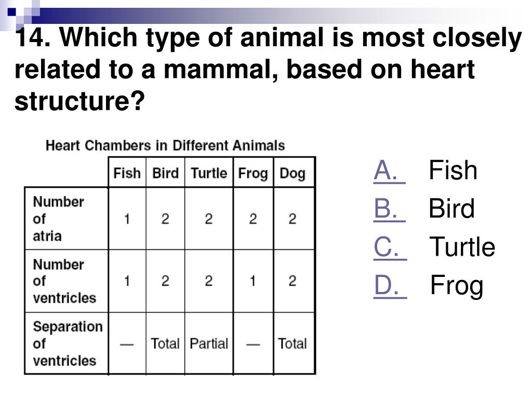The height and width of the screenshot is (399, 532).
Task: Click the Bird answer text
Action: pos(451,208)
